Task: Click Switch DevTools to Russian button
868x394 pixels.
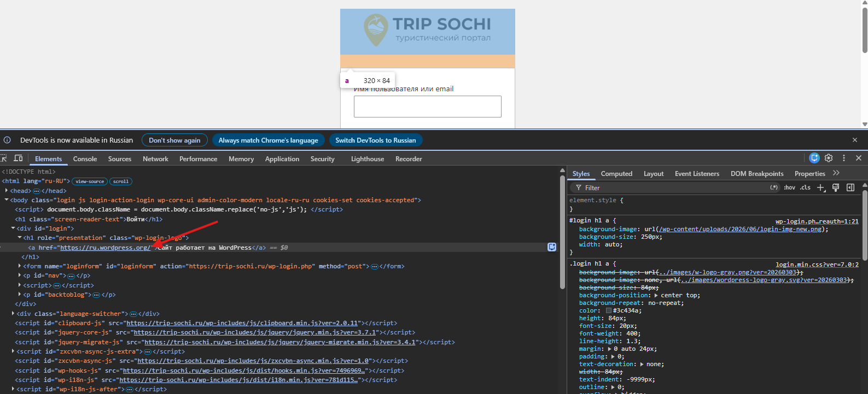Action: (375, 140)
